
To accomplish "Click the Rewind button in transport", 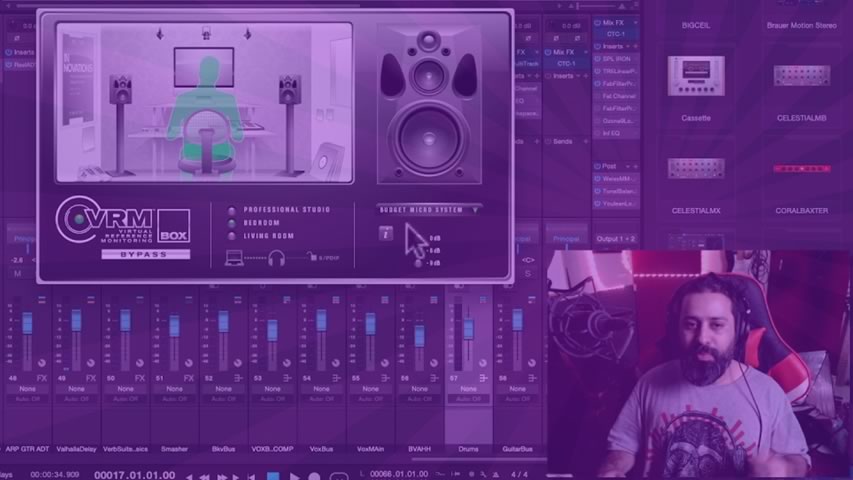I will (x=205, y=477).
